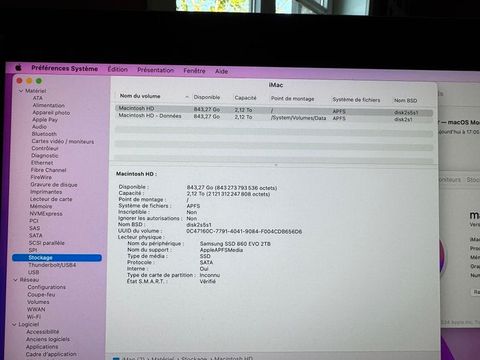Collapse the Réseau section chevron
This screenshot has height=360, width=480.
click(x=15, y=280)
